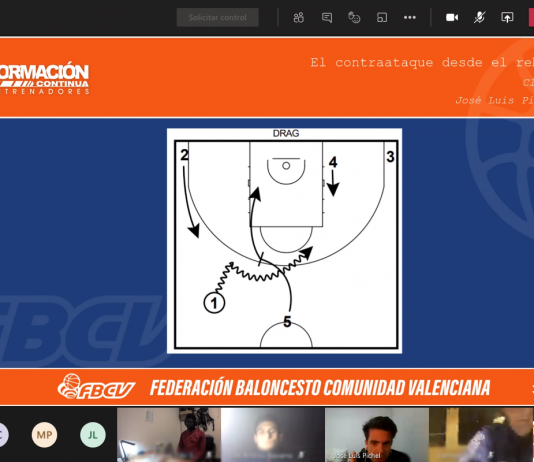534x462 pixels.
Task: Open the more actions ellipsis menu
Action: point(410,17)
